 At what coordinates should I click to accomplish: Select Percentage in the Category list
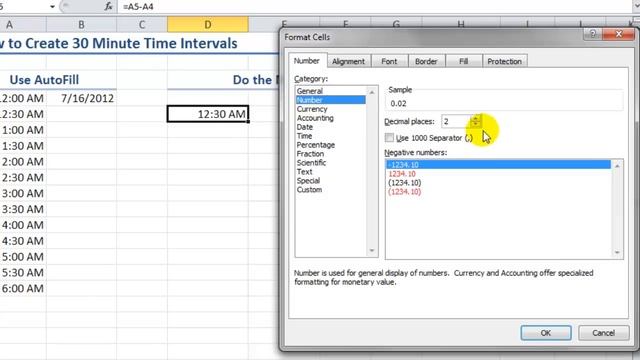(331, 145)
